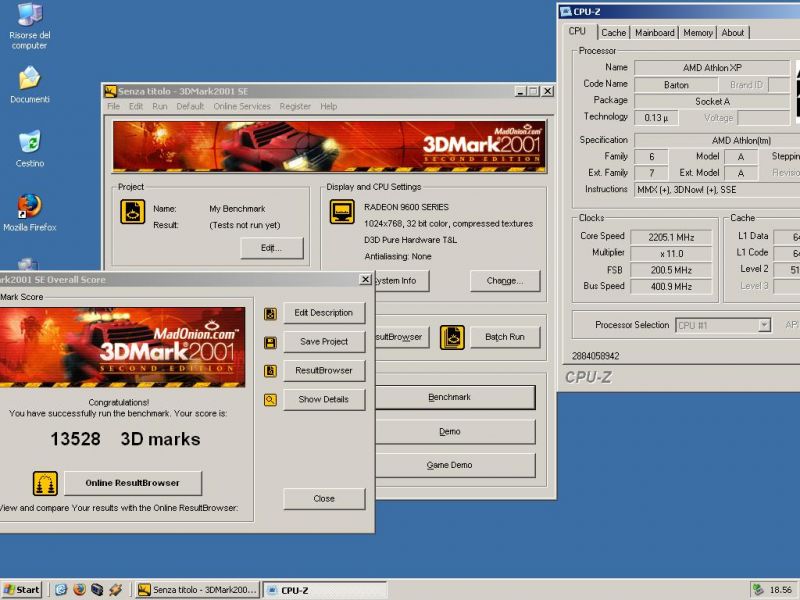This screenshot has width=800, height=600.
Task: Click the Edit... button in the Project section
Action: pos(272,248)
